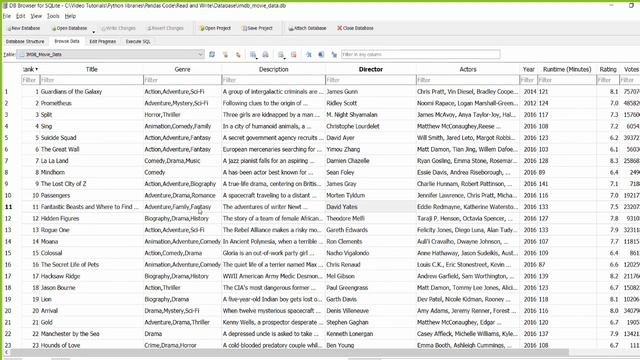Select the 'Manchester by the Sea' title cell
This screenshot has height=360, width=640.
coord(91,334)
